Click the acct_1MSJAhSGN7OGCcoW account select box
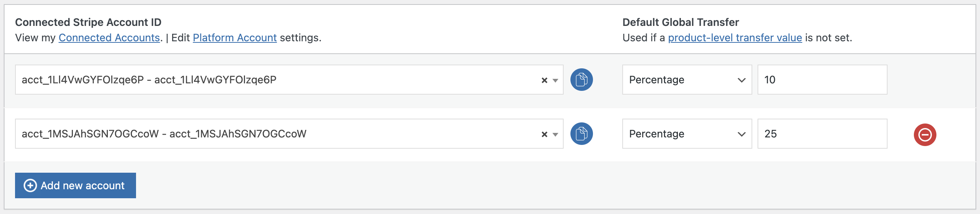The width and height of the screenshot is (980, 214). tap(266, 134)
